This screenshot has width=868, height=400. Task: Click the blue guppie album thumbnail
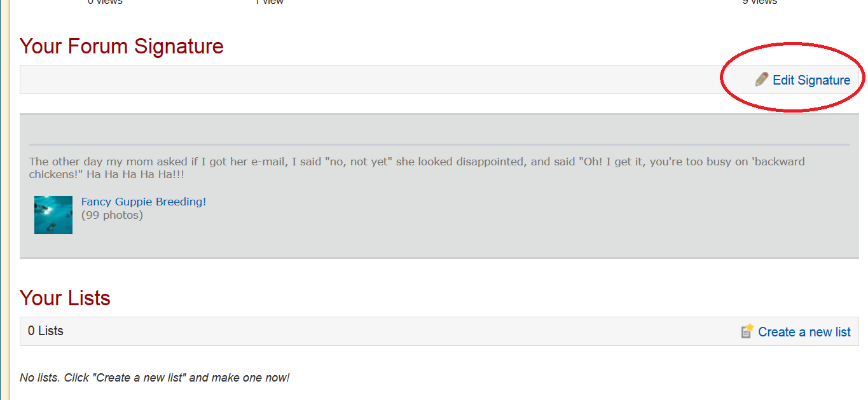point(53,215)
